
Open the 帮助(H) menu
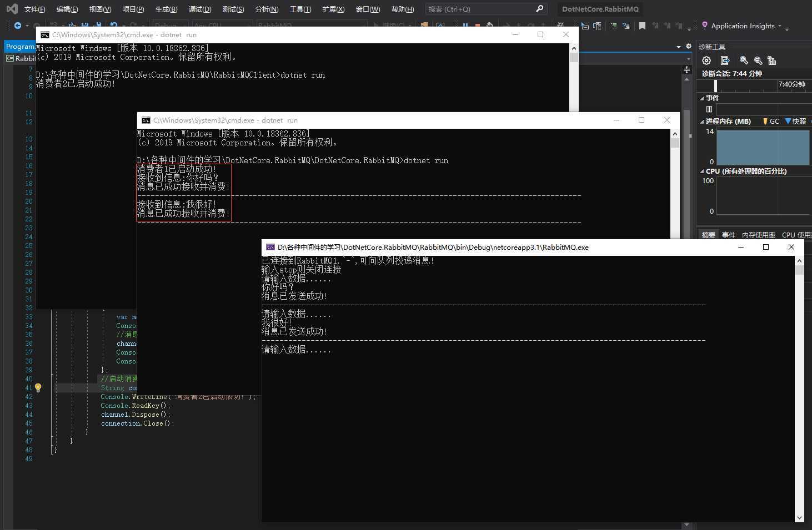tap(403, 9)
